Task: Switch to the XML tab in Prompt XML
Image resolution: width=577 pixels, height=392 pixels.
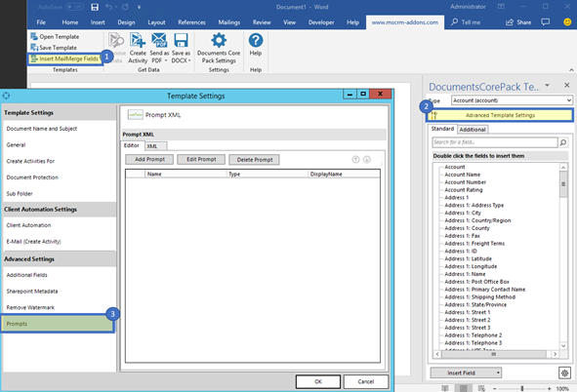Action: (x=155, y=146)
